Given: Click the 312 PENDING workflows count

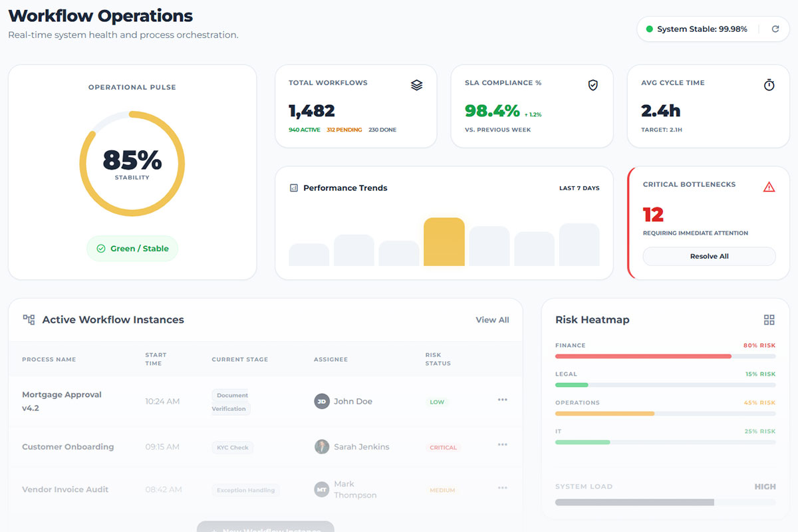Looking at the screenshot, I should click(344, 130).
